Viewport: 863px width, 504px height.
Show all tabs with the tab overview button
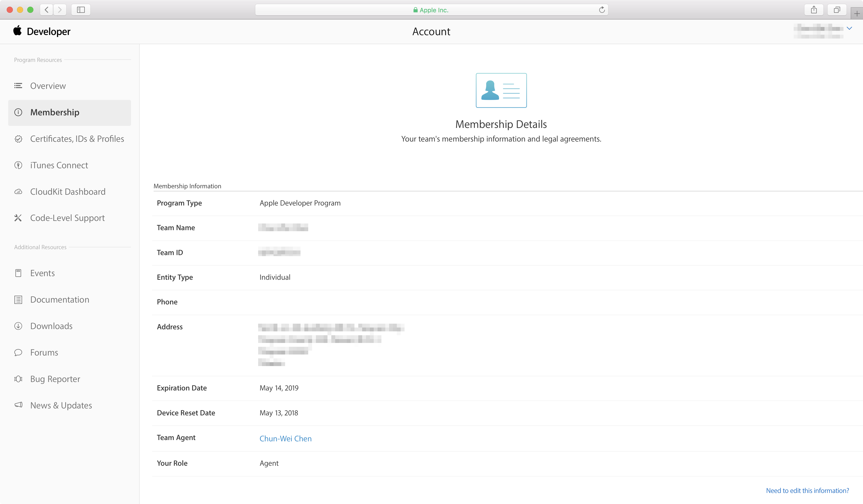click(837, 10)
